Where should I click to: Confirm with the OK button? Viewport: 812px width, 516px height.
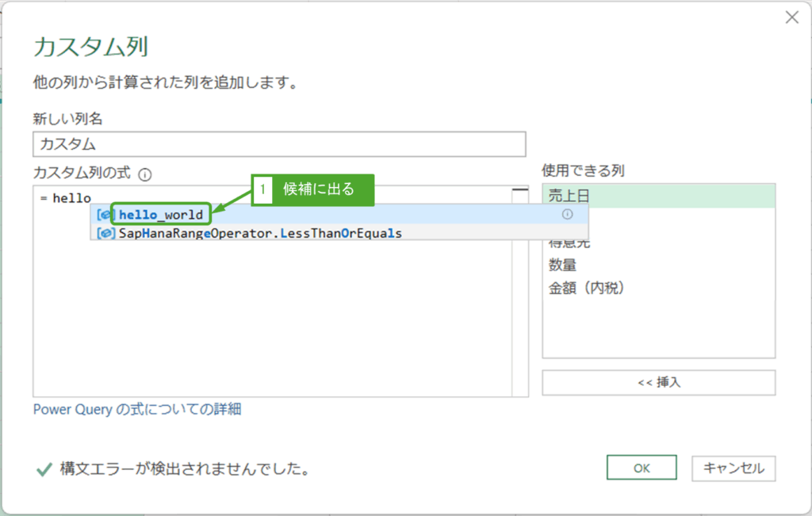tap(642, 468)
